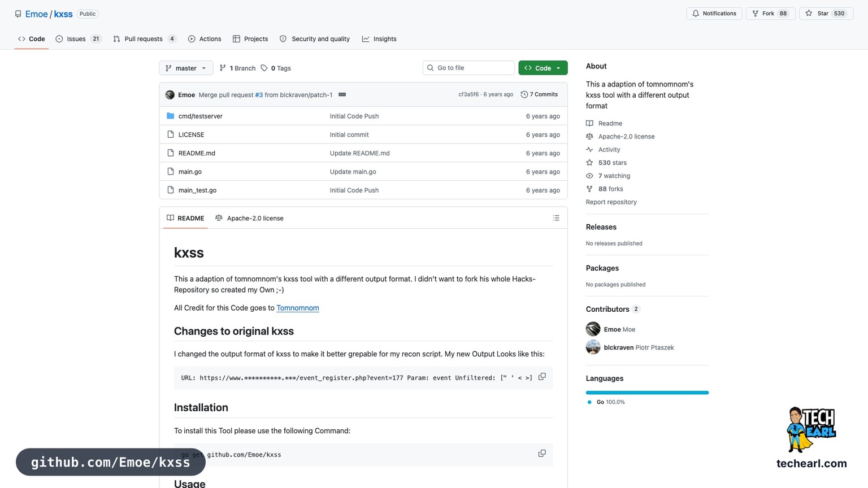Image resolution: width=868 pixels, height=488 pixels.
Task: Fork the repository with Fork button
Action: [x=770, y=14]
